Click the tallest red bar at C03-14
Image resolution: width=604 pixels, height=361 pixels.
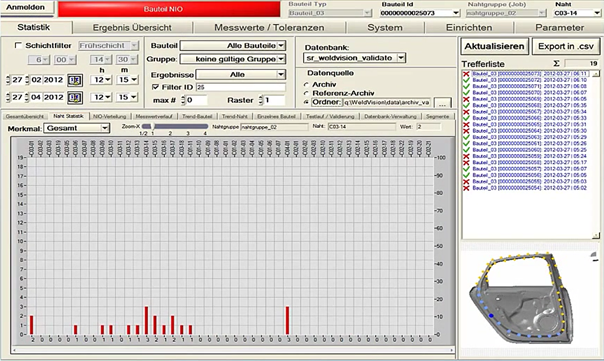(146, 321)
